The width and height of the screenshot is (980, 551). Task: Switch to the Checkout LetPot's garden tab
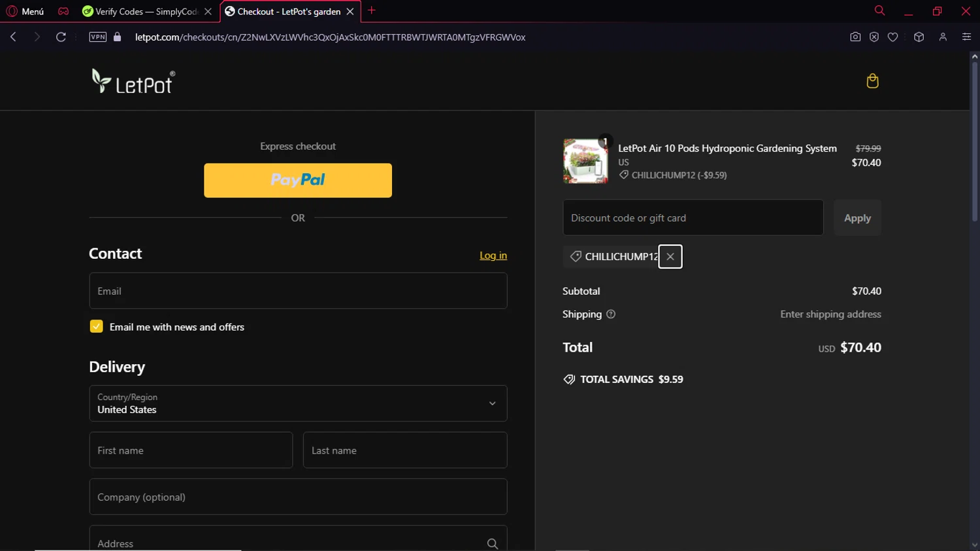[283, 11]
